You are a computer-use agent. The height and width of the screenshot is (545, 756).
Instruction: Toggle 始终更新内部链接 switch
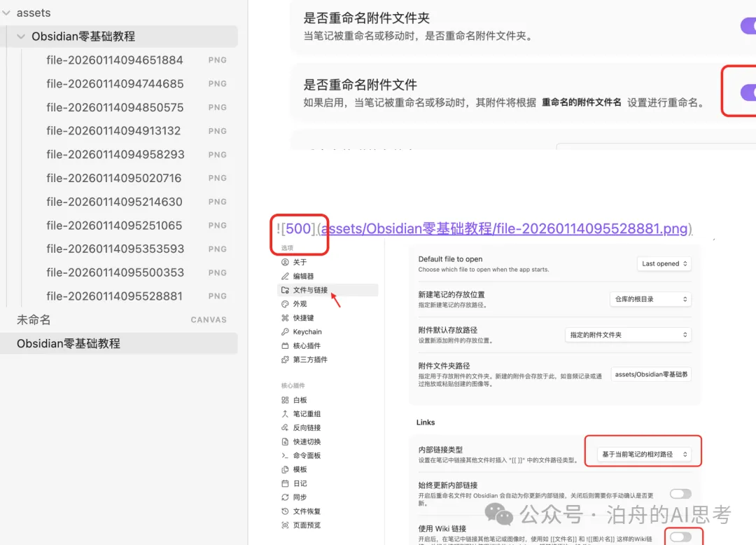click(681, 494)
